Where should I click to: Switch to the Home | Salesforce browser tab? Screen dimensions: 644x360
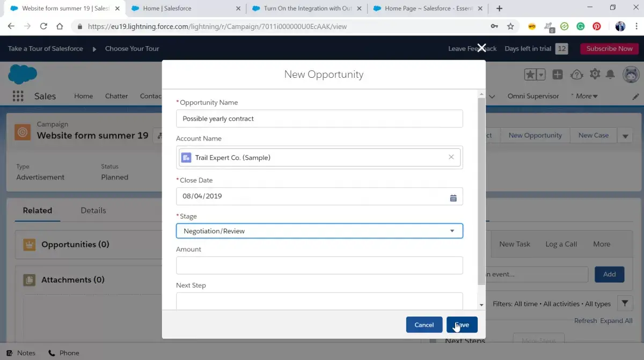pyautogui.click(x=185, y=8)
